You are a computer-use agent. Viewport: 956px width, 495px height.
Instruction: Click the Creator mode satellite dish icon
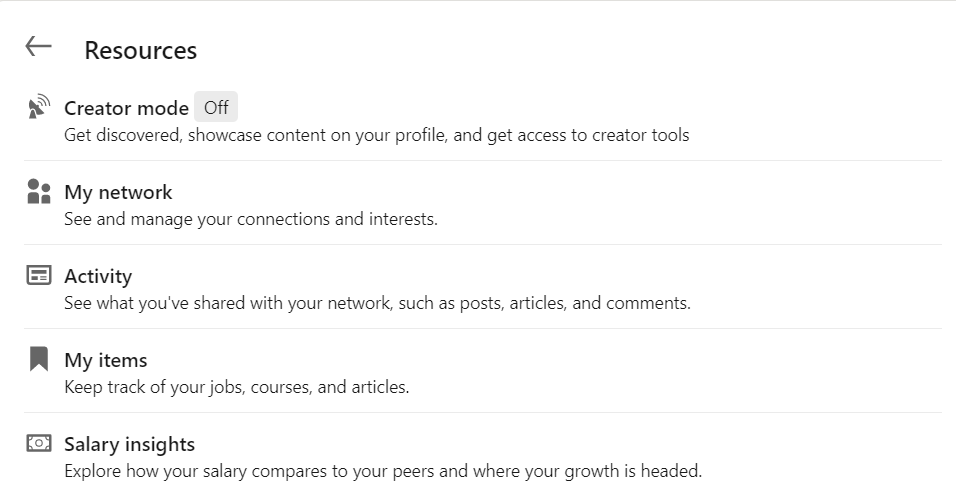[x=38, y=107]
